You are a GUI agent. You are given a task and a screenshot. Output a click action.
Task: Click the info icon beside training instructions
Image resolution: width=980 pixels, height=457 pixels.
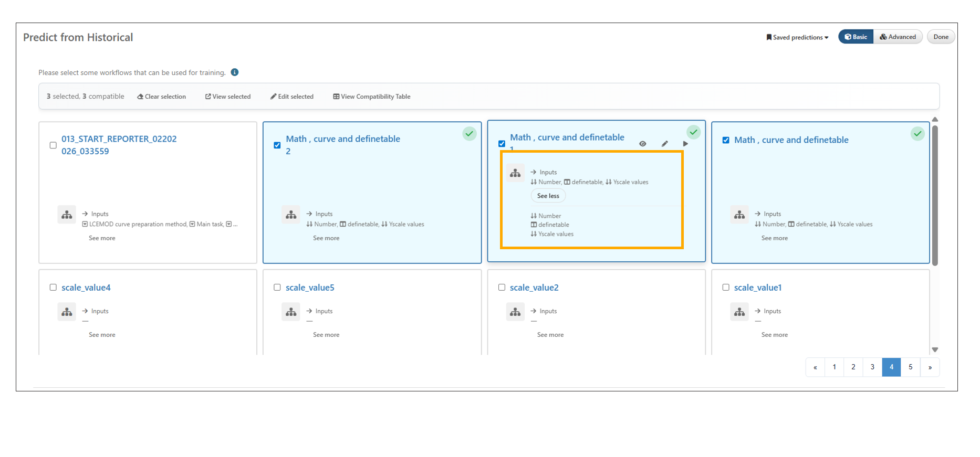[x=235, y=72]
